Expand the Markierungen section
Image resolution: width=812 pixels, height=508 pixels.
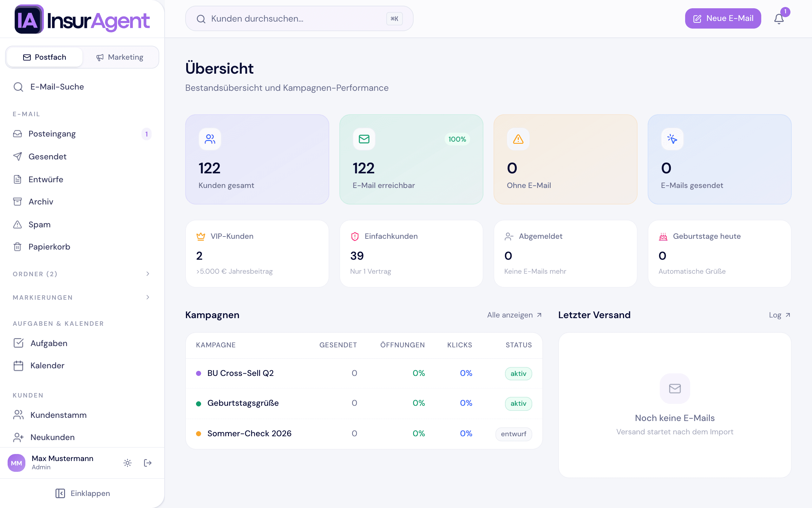(82, 297)
